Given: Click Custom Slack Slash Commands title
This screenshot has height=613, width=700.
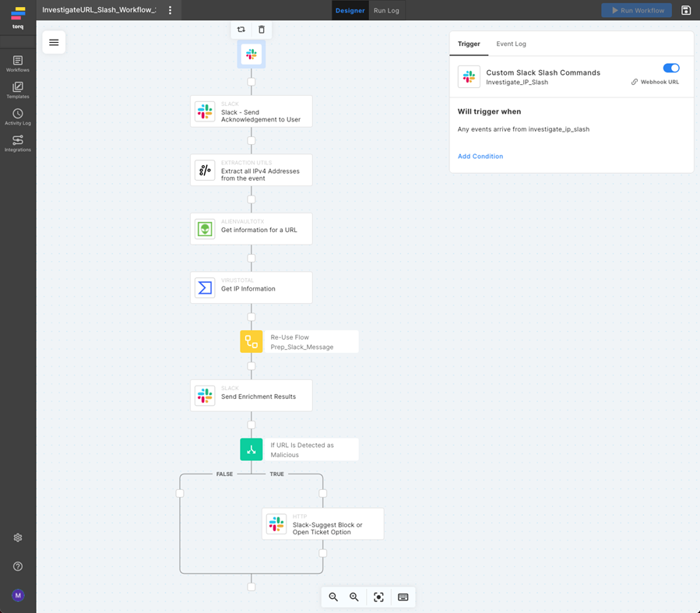Looking at the screenshot, I should click(x=543, y=72).
